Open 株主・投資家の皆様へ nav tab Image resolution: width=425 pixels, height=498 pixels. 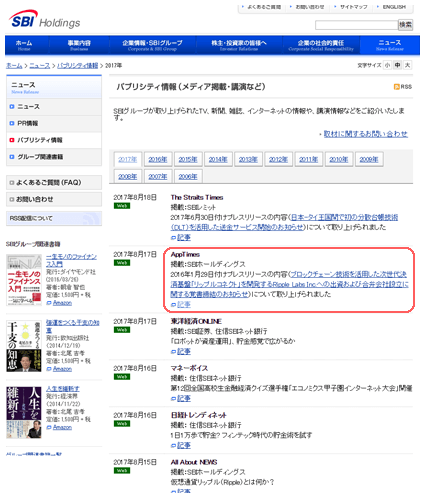point(239,45)
